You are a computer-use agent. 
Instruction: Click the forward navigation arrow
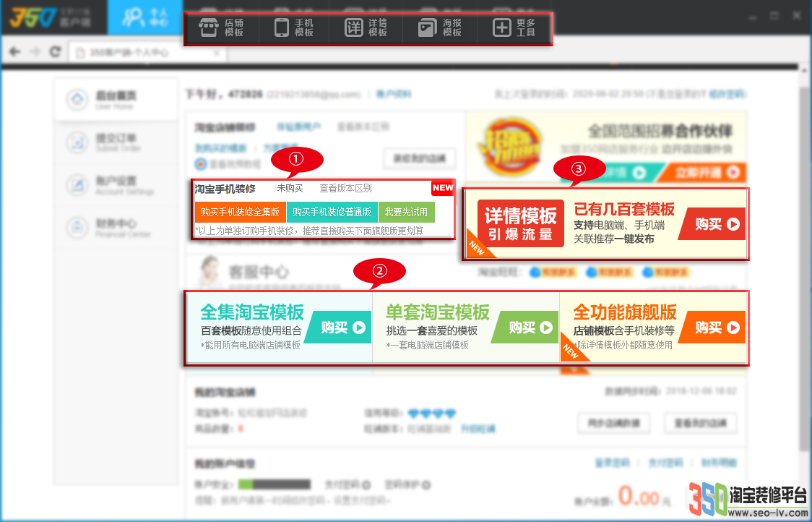pos(35,51)
